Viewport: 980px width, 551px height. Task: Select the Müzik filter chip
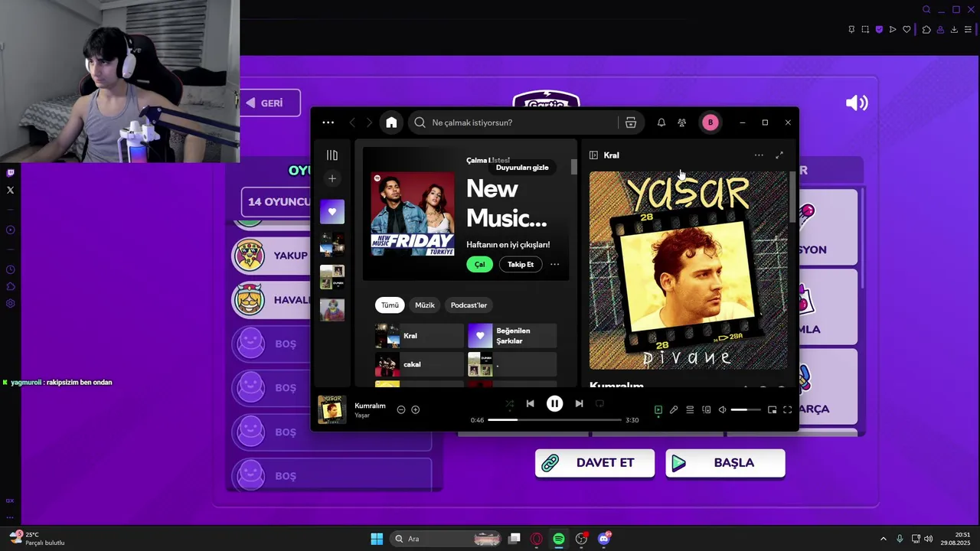[425, 305]
